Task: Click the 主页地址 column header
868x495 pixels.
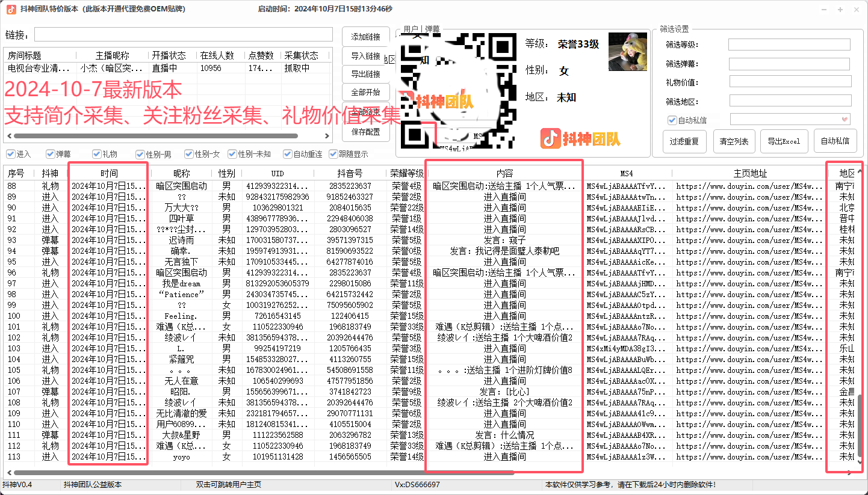Action: [750, 173]
